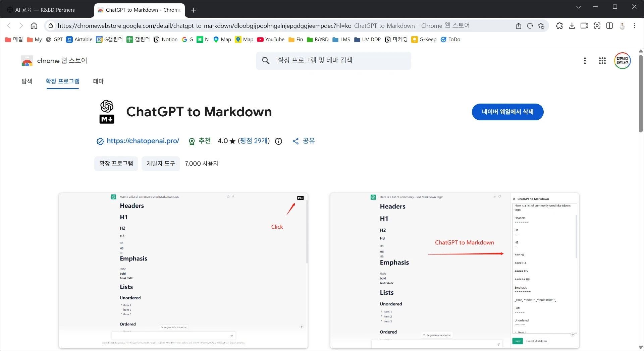Open the Google account avatar
644x351 pixels.
tap(623, 61)
